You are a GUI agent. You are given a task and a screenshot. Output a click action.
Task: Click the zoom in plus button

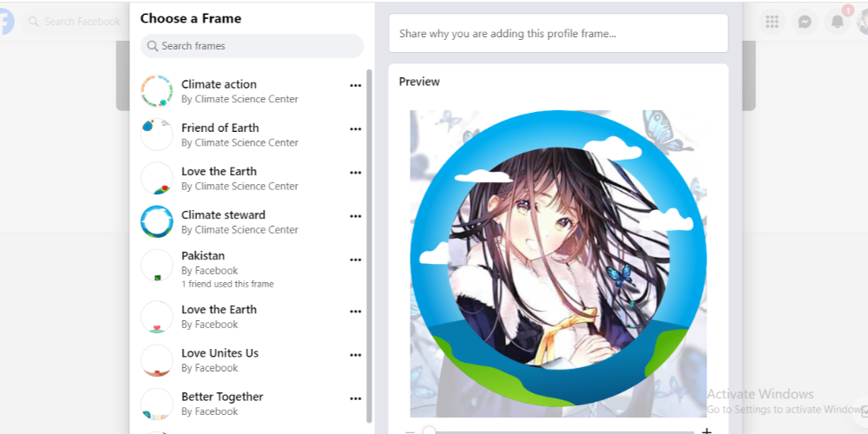(707, 431)
